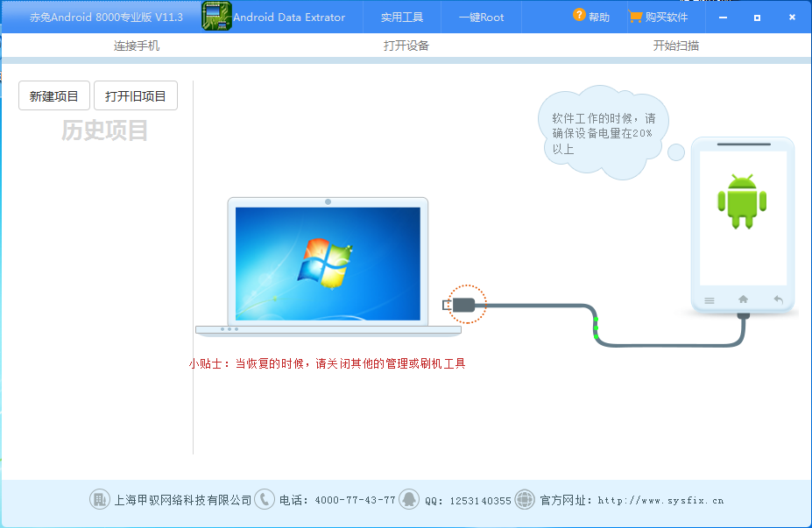
Task: Maximize the application window
Action: tap(757, 18)
